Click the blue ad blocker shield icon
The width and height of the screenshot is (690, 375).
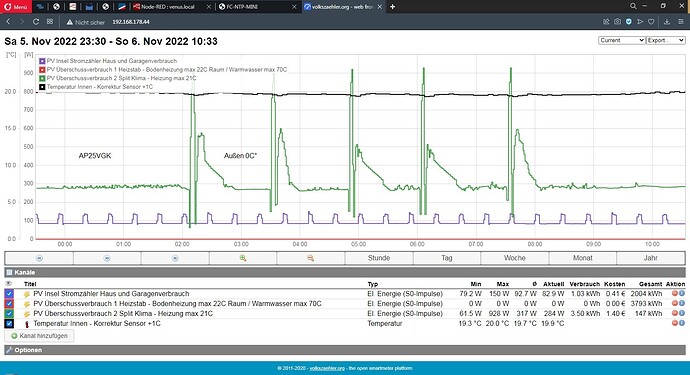(x=629, y=22)
